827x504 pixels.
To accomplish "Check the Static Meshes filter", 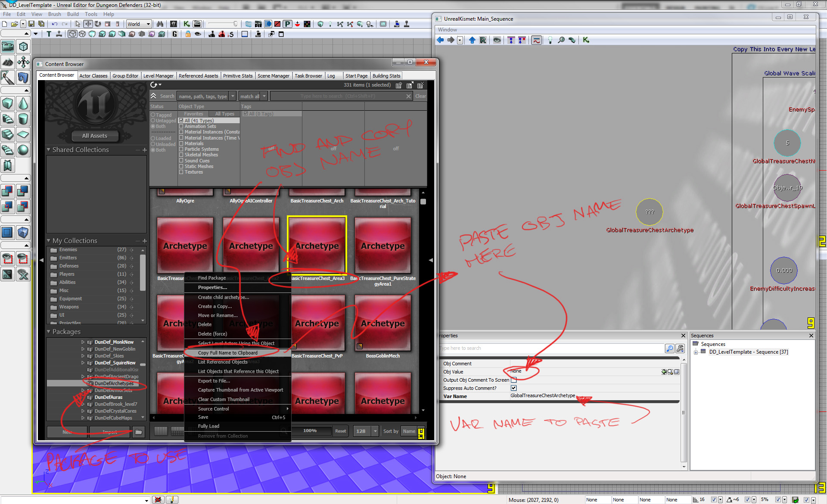I will point(181,166).
